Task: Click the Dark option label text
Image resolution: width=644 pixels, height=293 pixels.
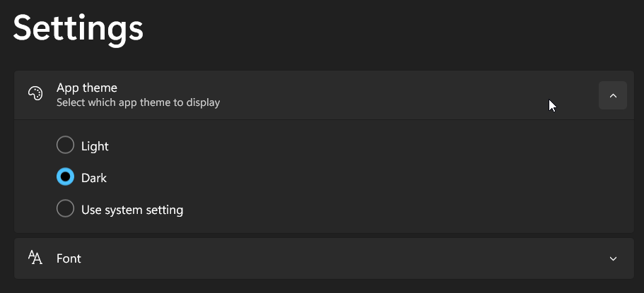Action: [x=94, y=178]
